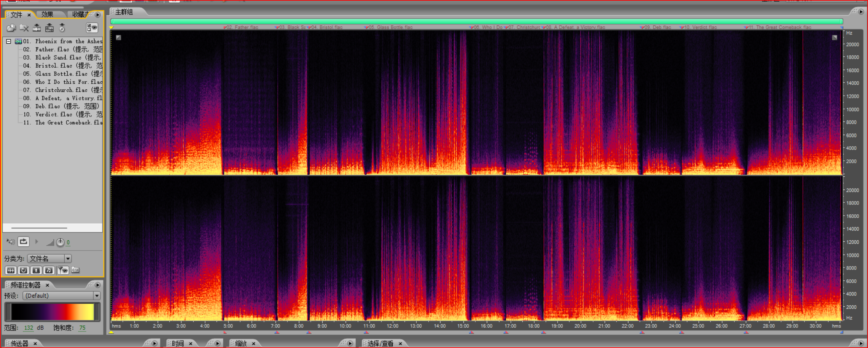Toggle full path display c:\> icon

tap(75, 270)
